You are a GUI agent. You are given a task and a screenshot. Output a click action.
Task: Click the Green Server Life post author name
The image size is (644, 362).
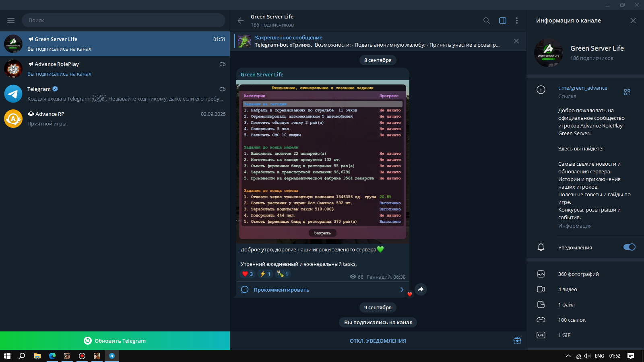click(262, 74)
